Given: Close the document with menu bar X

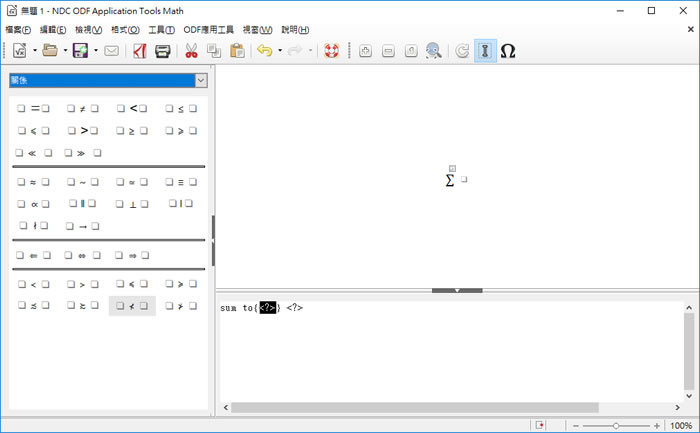Looking at the screenshot, I should (x=690, y=29).
